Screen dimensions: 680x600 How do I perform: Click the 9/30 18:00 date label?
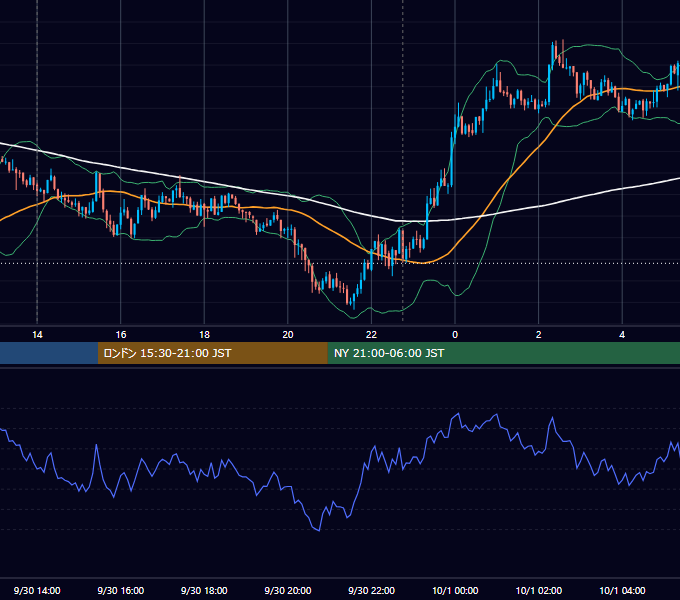[204, 590]
